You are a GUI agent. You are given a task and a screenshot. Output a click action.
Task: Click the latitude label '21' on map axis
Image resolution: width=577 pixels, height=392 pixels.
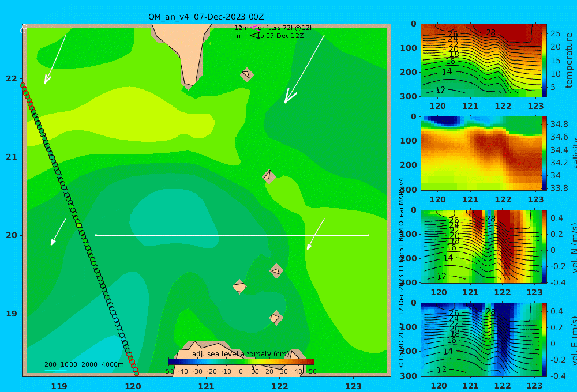12,157
